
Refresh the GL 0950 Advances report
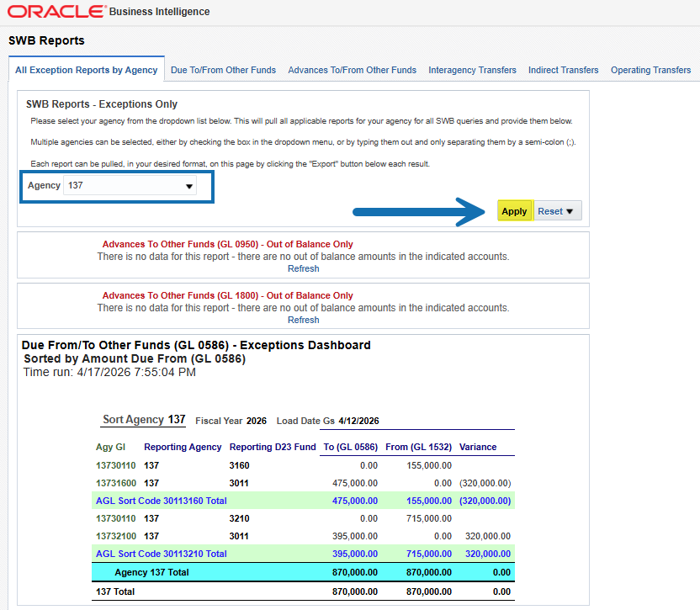click(303, 268)
